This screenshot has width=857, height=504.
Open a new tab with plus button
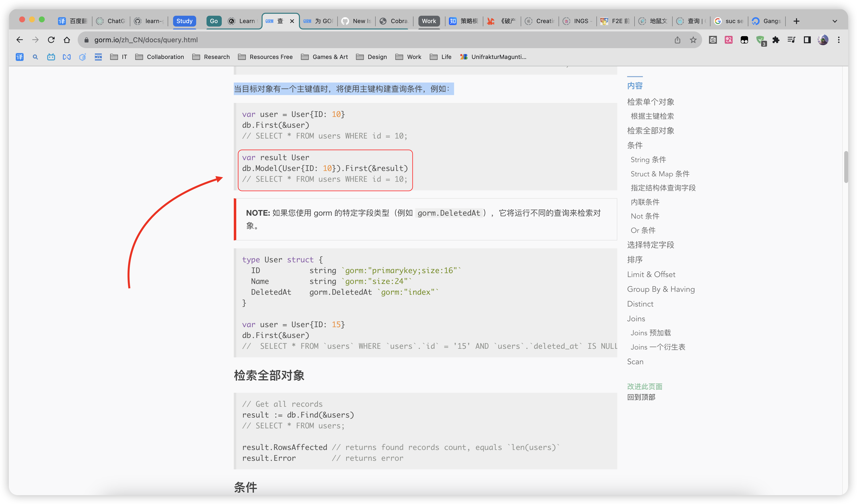point(797,21)
